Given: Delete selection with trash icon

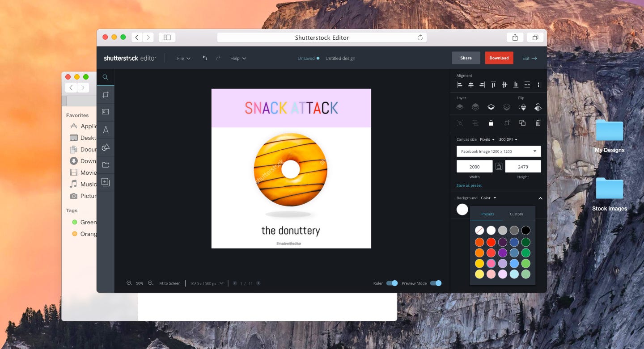Looking at the screenshot, I should [538, 123].
